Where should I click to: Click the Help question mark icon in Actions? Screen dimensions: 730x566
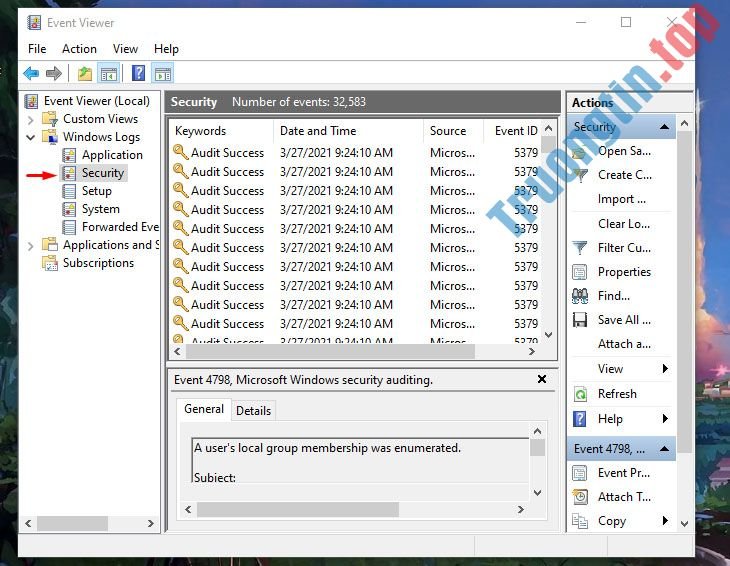[580, 419]
